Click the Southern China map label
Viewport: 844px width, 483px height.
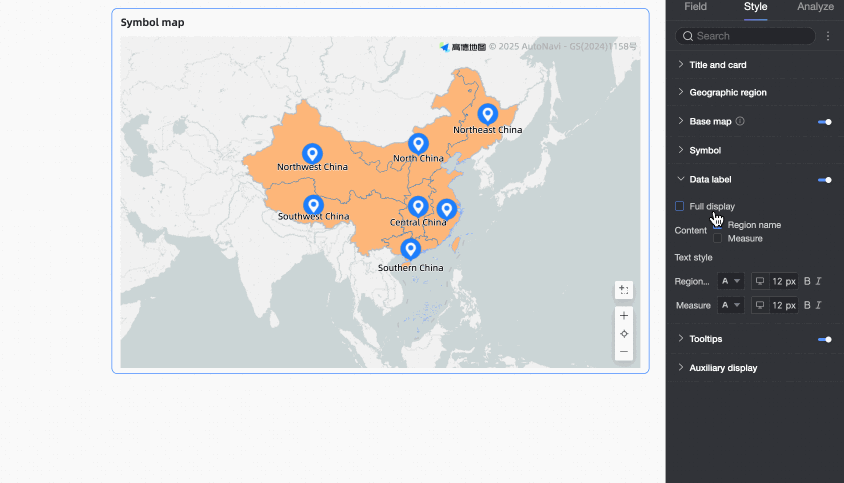(410, 268)
